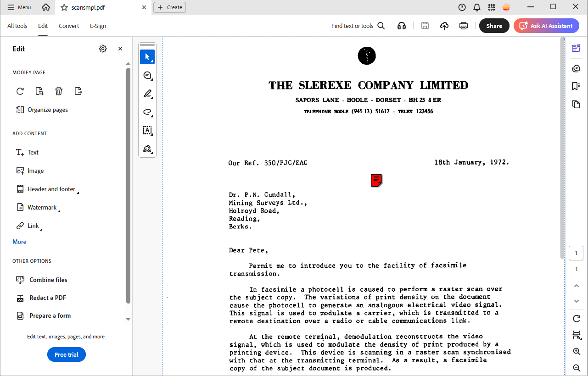
Task: Pick the freehand draw tool
Action: coord(147,112)
